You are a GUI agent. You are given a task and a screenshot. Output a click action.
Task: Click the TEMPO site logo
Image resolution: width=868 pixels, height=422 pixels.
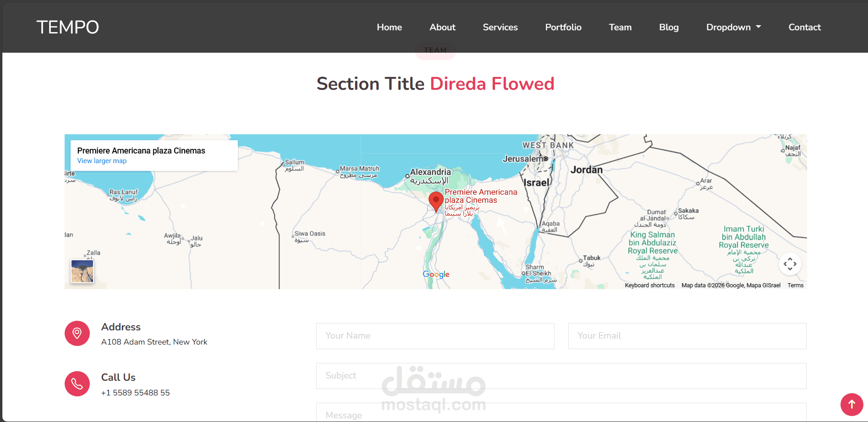tap(67, 27)
